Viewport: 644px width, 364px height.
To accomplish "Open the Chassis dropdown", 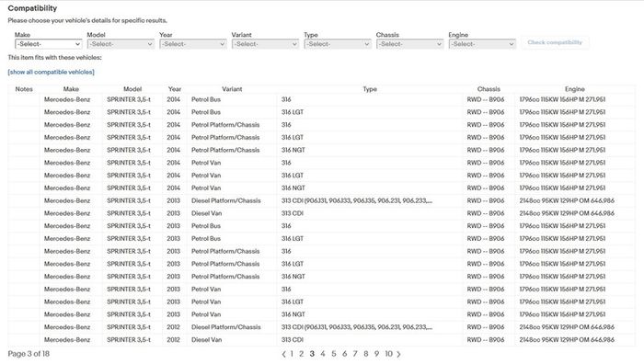I will tap(409, 44).
